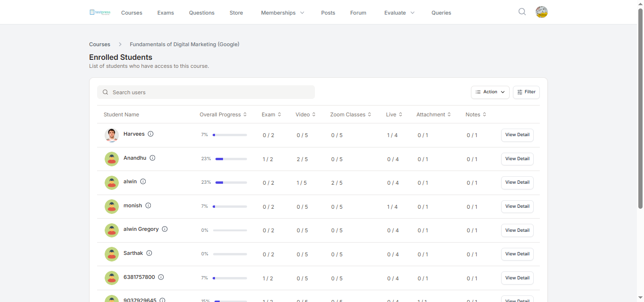Open the user profile avatar menu
Screen dimensions: 644x302
542,12
